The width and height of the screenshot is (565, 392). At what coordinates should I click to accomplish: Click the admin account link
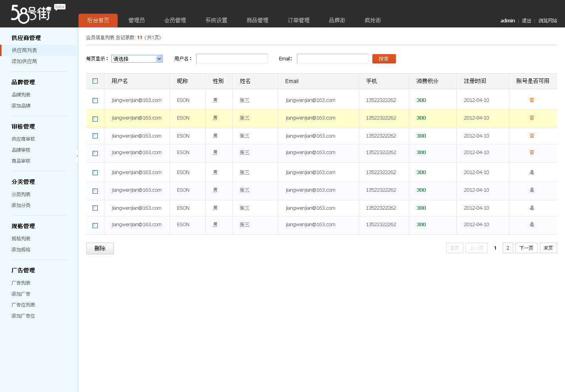508,21
